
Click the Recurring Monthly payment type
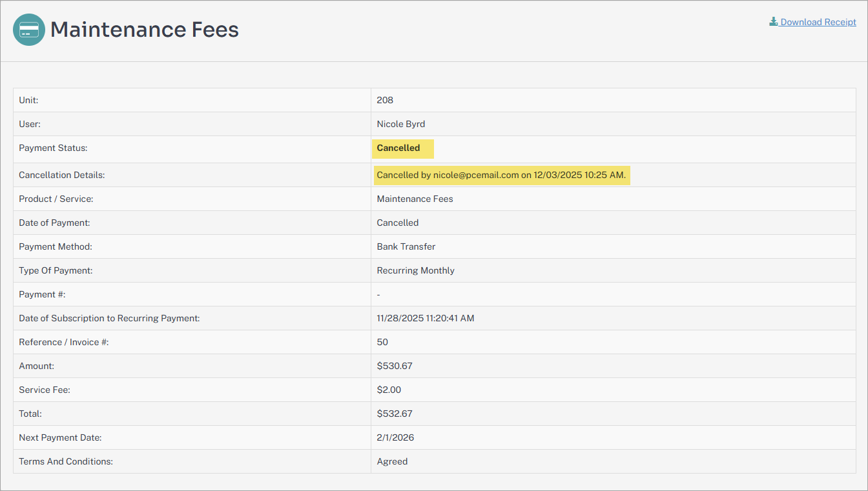point(416,270)
